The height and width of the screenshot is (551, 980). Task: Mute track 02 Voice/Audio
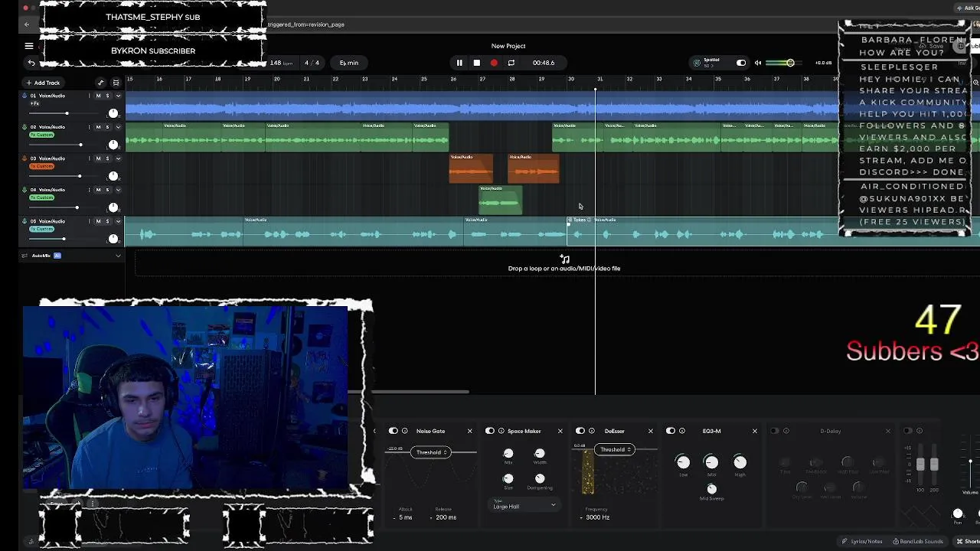(98, 127)
